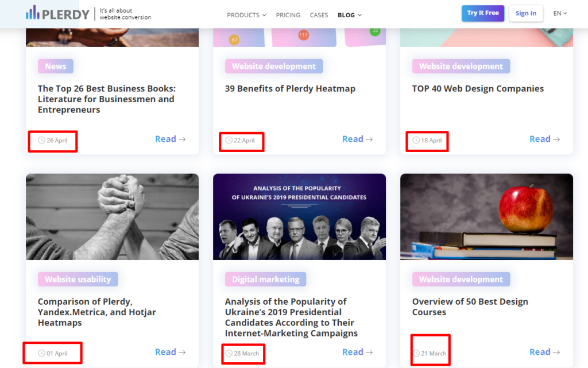588x368 pixels.
Task: Expand the BLOG dropdown
Action: click(x=349, y=15)
